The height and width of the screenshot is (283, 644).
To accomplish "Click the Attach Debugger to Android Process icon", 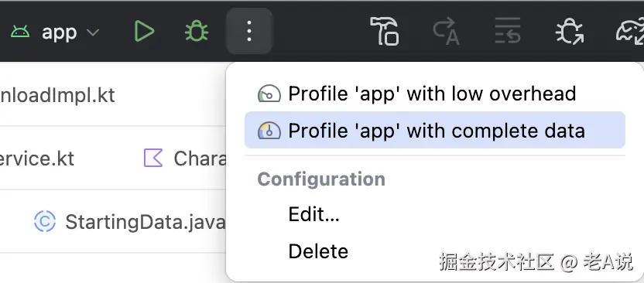I will 570,32.
